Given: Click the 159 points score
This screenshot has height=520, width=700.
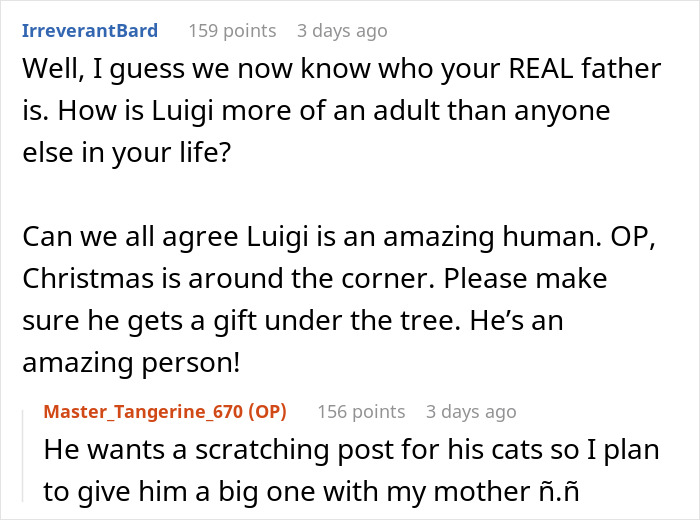Looking at the screenshot, I should (x=232, y=31).
